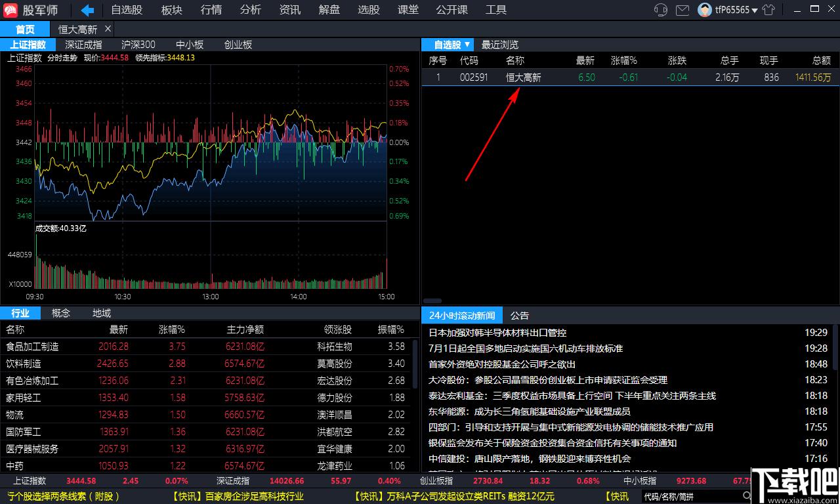Open customer service headset icon
840x504 pixels.
point(661,10)
